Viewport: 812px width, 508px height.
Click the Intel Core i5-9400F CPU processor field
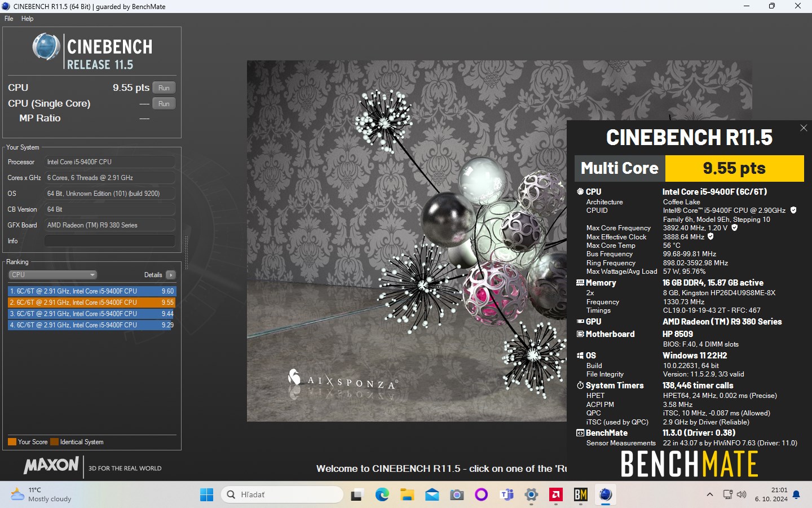click(110, 162)
